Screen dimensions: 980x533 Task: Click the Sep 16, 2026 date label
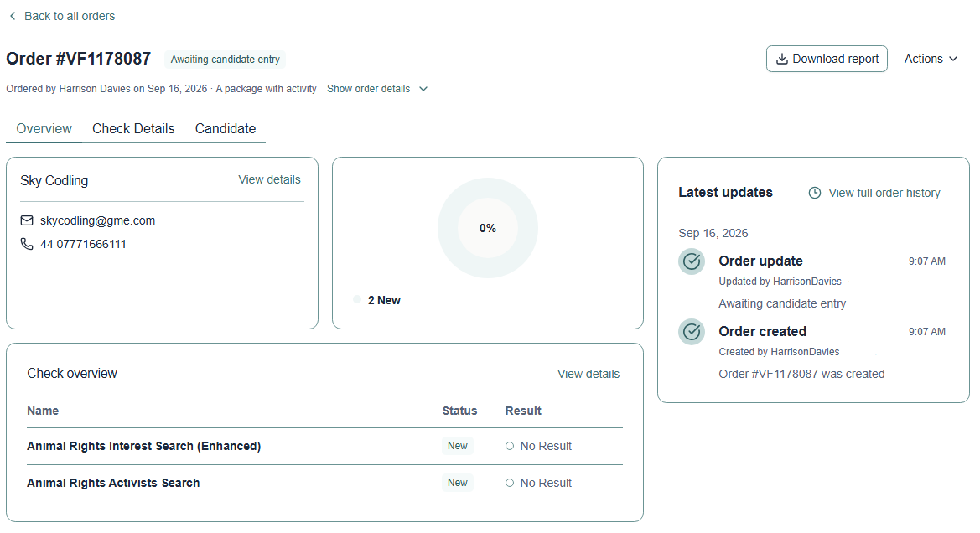[x=713, y=233]
